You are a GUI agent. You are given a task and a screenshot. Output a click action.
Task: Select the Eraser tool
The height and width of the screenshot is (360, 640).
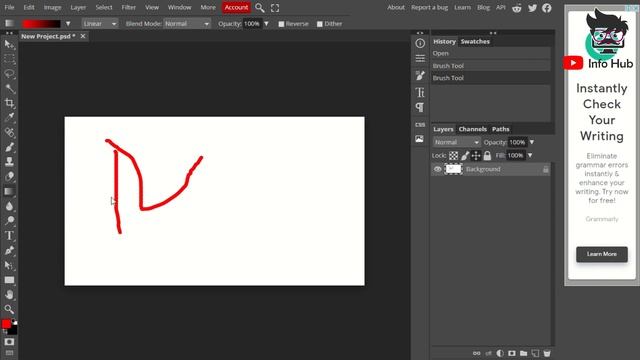click(9, 176)
